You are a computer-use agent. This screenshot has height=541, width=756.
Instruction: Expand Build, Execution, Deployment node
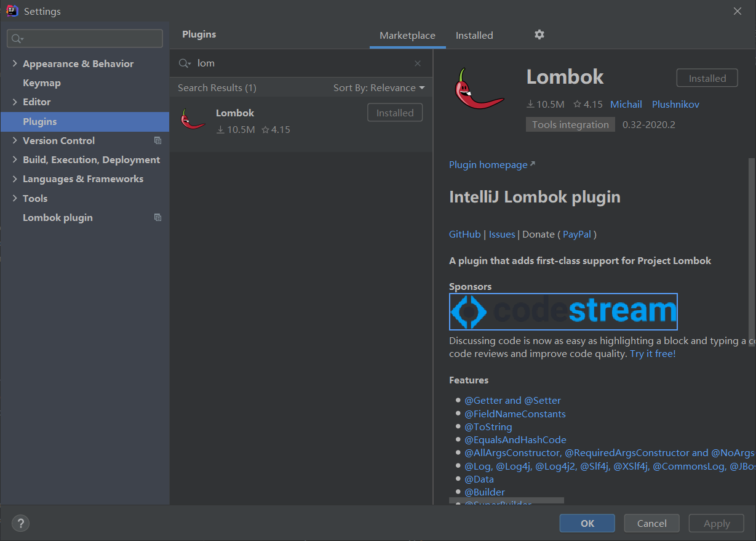coord(15,159)
